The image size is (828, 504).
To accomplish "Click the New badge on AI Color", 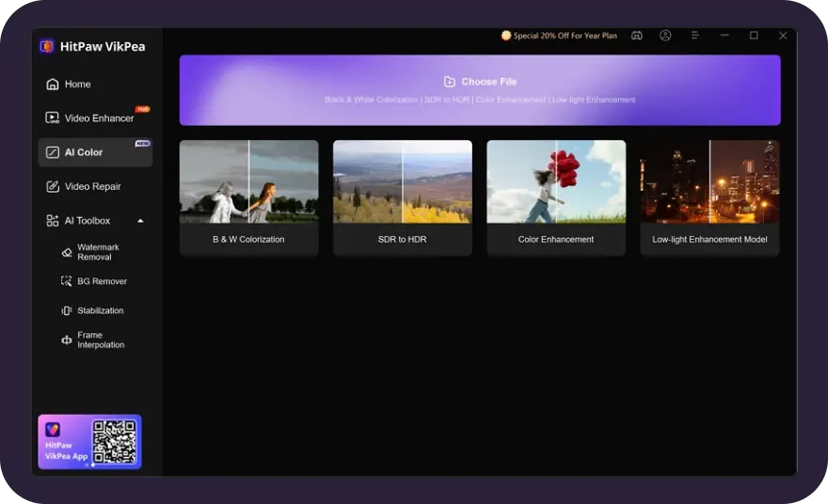I will 143,144.
